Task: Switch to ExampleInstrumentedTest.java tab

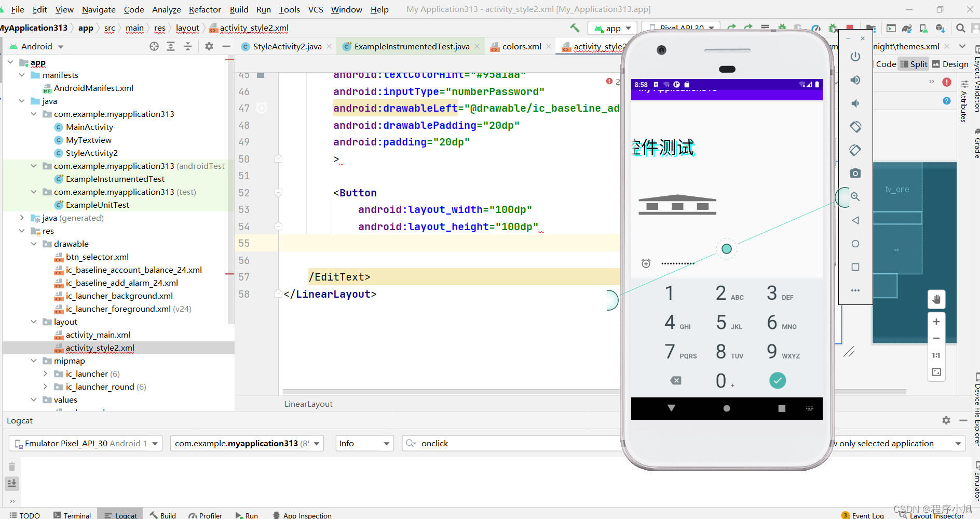Action: pyautogui.click(x=412, y=46)
